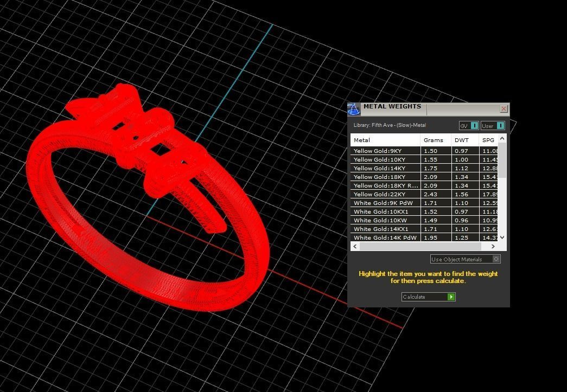The image size is (567, 392).
Task: Click the 1.56 DWT value
Action: point(461,195)
